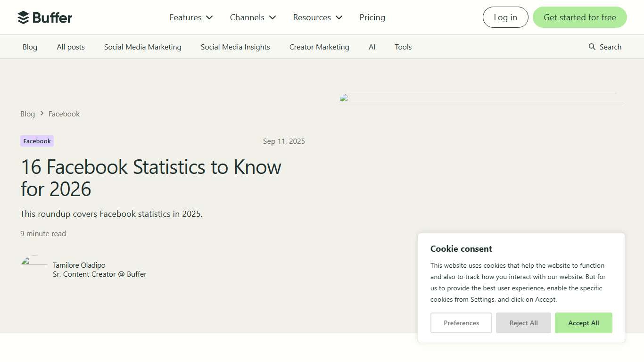Image resolution: width=644 pixels, height=362 pixels.
Task: Reject all cookies
Action: click(x=523, y=323)
